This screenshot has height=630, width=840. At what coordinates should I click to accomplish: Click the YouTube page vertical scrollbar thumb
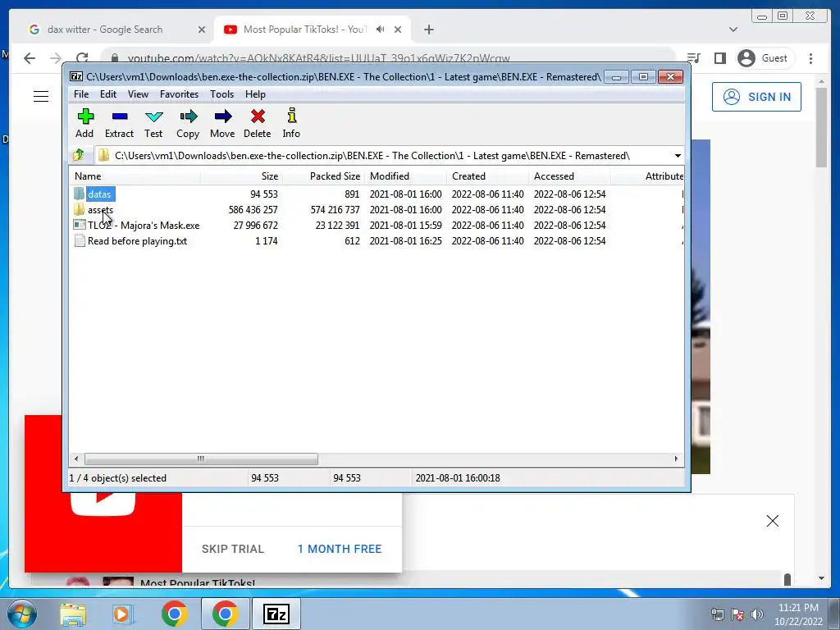822,127
